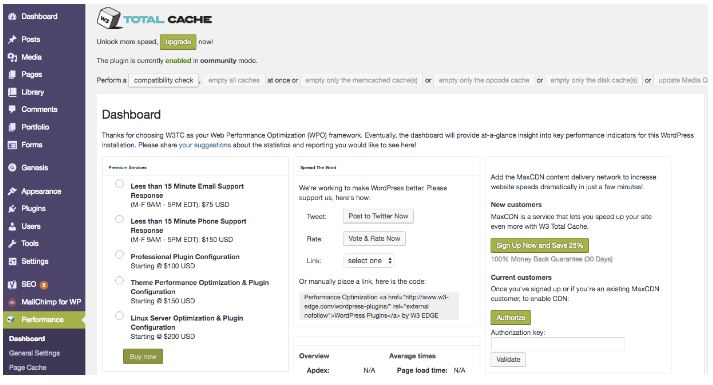This screenshot has width=713, height=385.
Task: Click empty only the opcode cache
Action: [484, 80]
